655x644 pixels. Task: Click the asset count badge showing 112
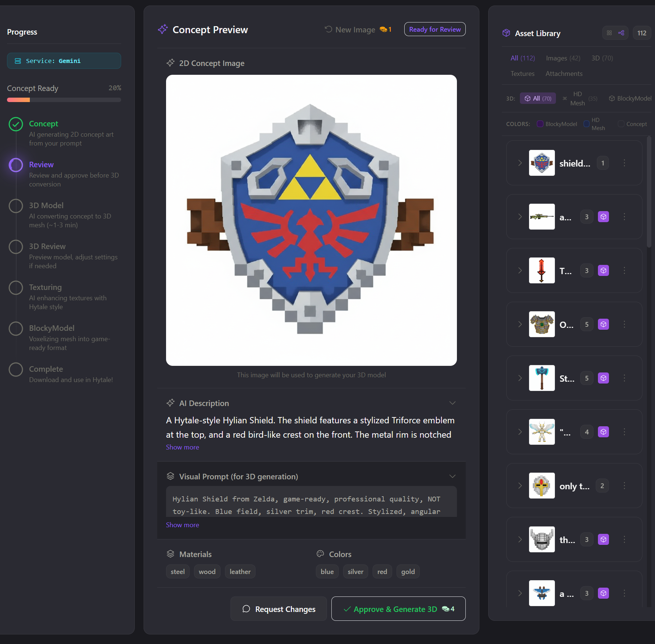pos(642,33)
